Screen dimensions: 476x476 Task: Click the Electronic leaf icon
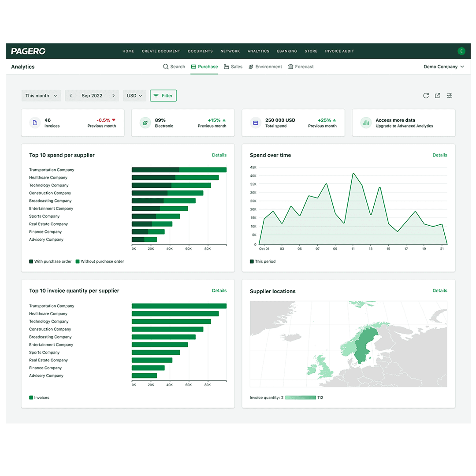pyautogui.click(x=145, y=123)
